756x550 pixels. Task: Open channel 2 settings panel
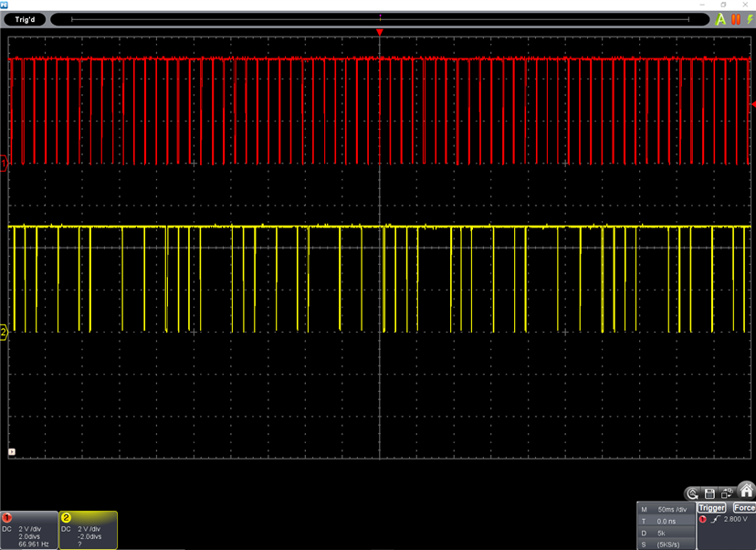[89, 534]
